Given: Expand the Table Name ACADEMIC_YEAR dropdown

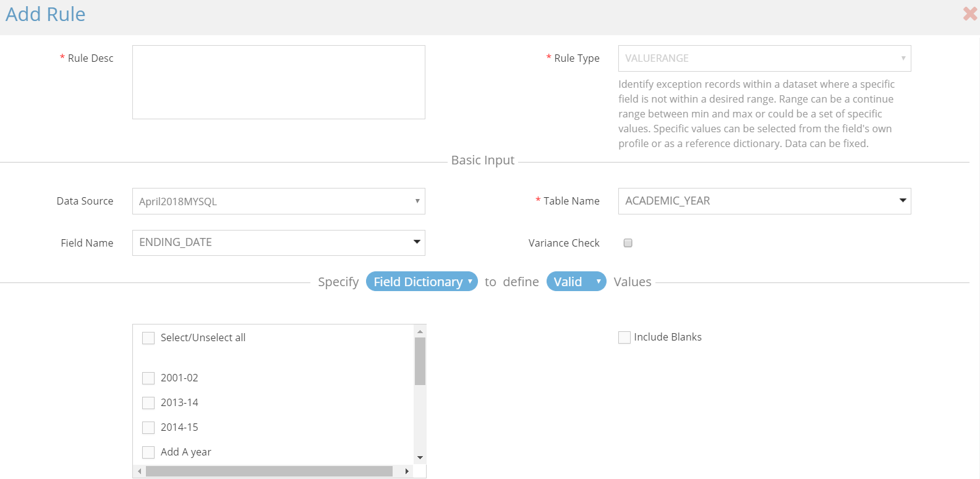Looking at the screenshot, I should pyautogui.click(x=765, y=201).
